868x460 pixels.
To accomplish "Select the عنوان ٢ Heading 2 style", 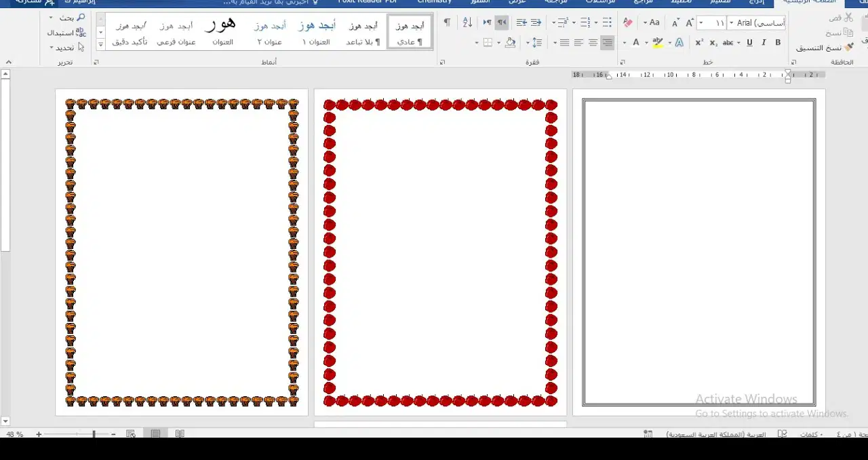I will tap(269, 32).
